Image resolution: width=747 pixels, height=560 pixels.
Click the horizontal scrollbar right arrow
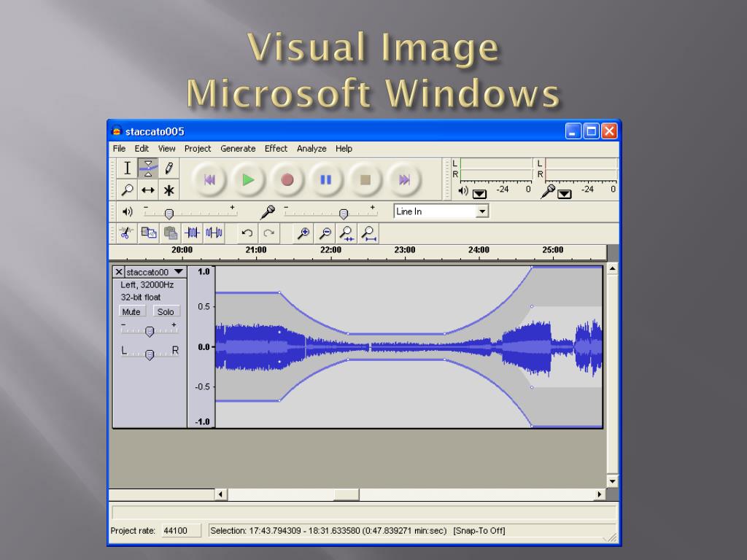pyautogui.click(x=600, y=494)
